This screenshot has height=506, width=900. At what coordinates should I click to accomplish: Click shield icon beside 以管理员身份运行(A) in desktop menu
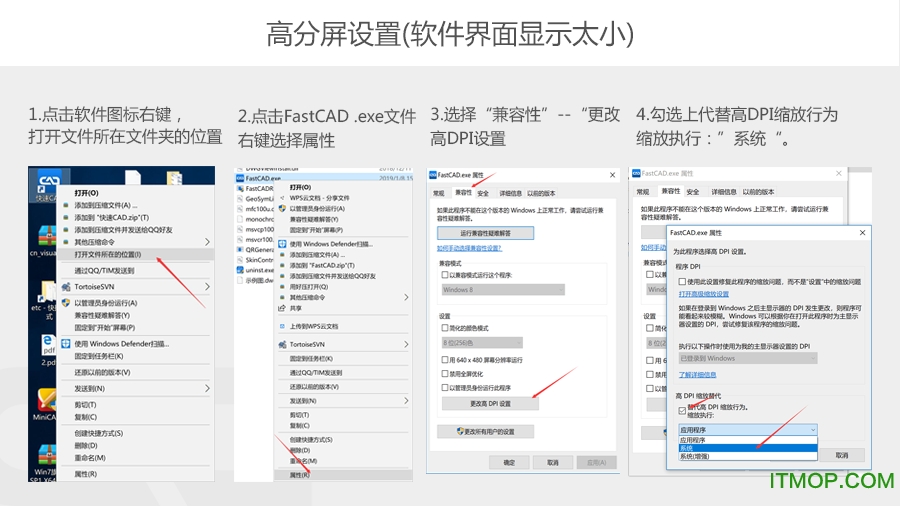(66, 303)
